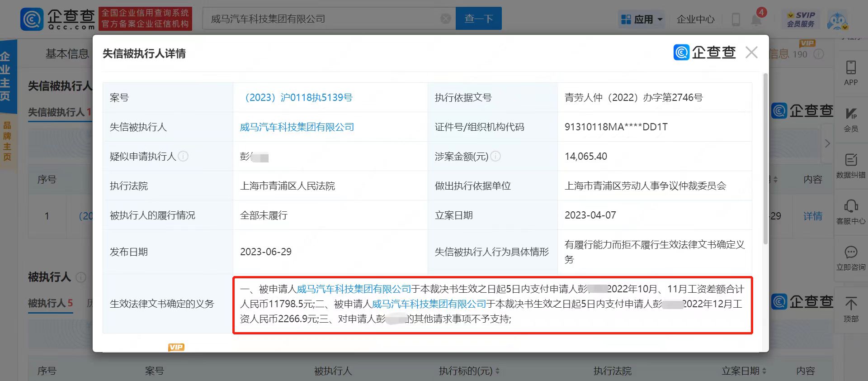Close the 失信被执行人详情 dialog
Viewport: 868px width, 381px height.
pos(751,52)
